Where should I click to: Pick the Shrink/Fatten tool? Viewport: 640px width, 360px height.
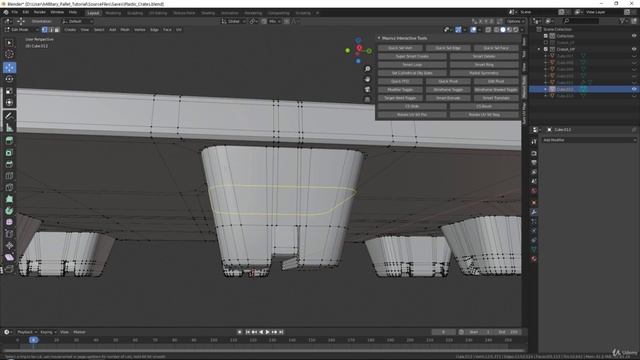(x=9, y=246)
